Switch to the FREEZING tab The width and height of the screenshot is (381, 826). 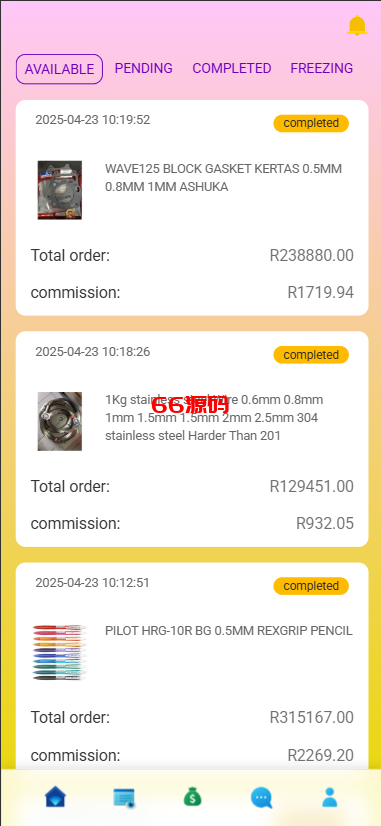[x=321, y=68]
